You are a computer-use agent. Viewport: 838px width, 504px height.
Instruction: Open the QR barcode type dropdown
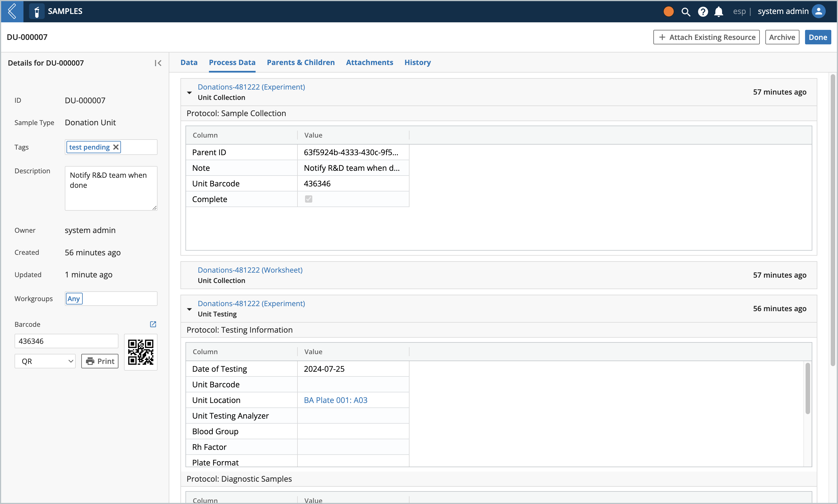pos(45,361)
